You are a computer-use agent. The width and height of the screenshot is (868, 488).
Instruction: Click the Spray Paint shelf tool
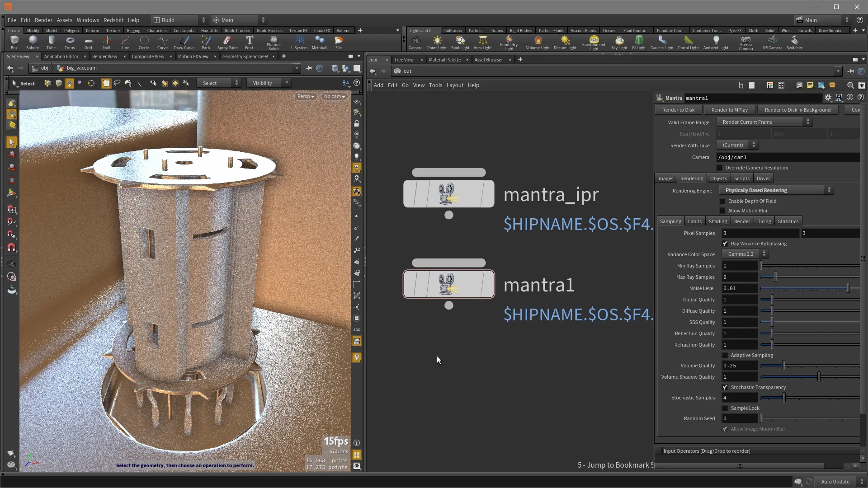click(x=227, y=42)
